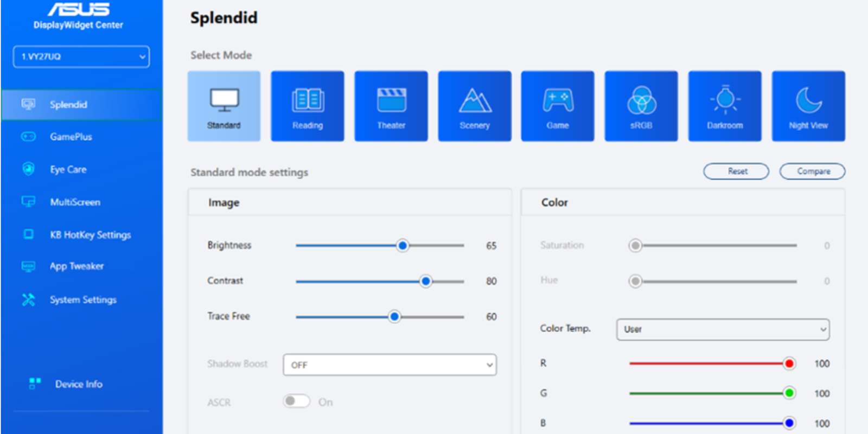This screenshot has width=868, height=434.
Task: Click the KB HotKey Settings icon
Action: 28,234
